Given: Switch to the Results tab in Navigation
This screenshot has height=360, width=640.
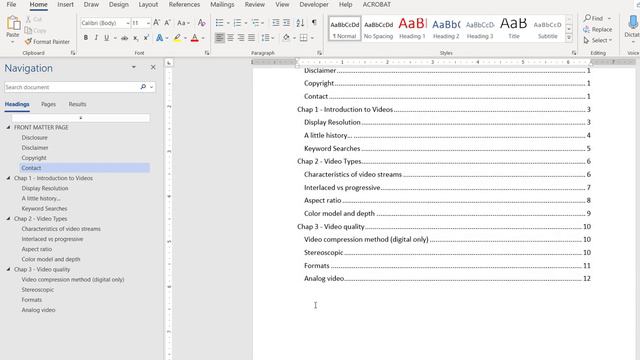Looking at the screenshot, I should coord(77,104).
